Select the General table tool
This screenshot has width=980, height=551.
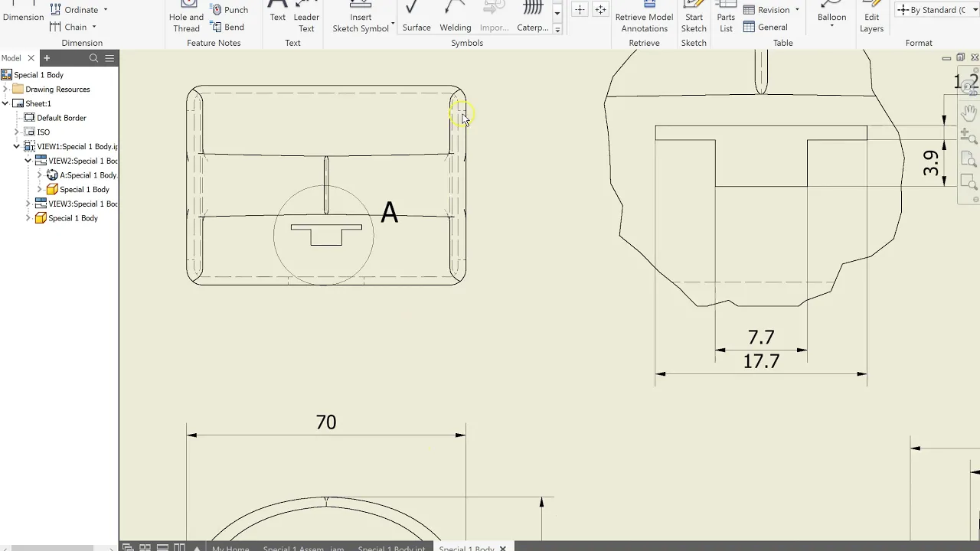pyautogui.click(x=765, y=27)
